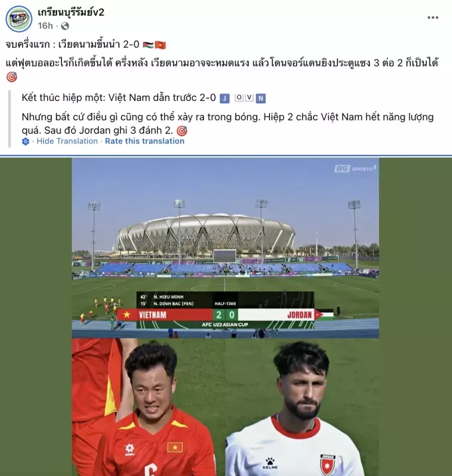Open the stadium half-time scoreboard photo

click(x=225, y=248)
